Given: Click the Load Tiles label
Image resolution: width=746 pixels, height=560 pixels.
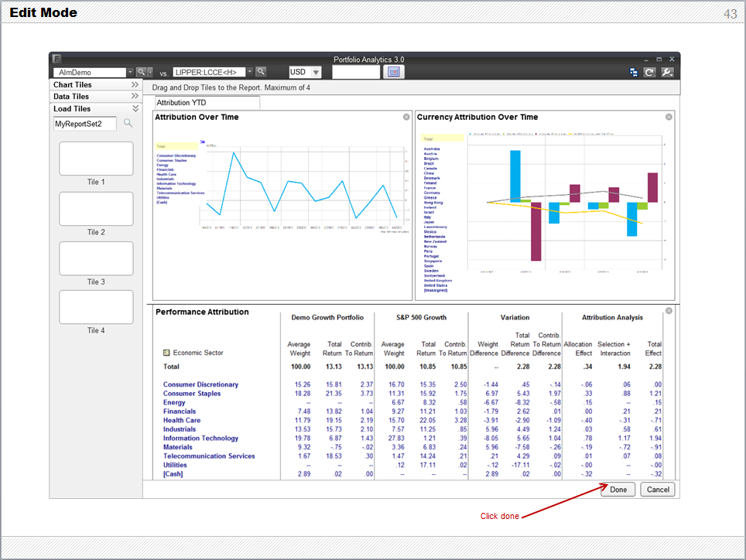Looking at the screenshot, I should (x=72, y=109).
